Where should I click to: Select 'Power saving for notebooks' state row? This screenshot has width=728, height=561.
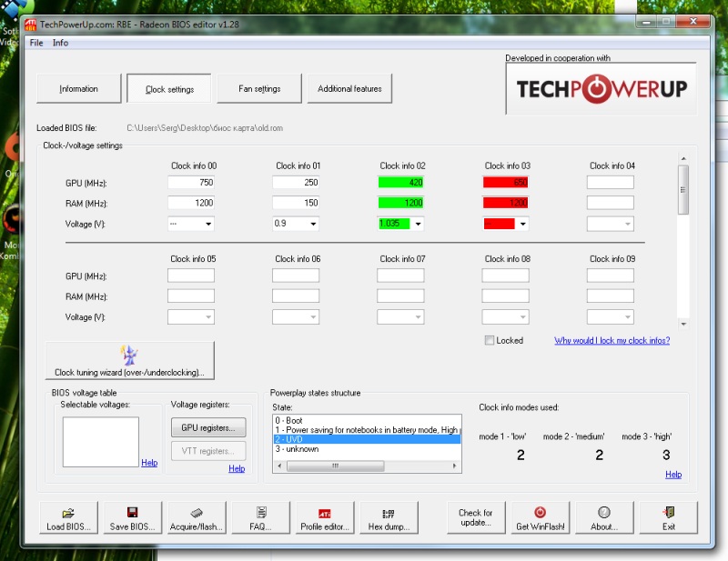367,430
